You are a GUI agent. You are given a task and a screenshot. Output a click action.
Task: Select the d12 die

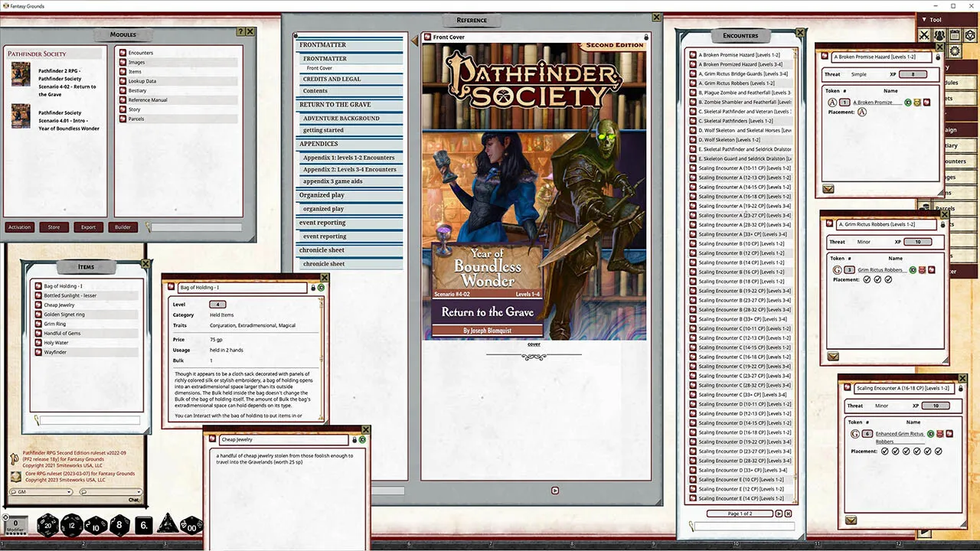point(72,525)
